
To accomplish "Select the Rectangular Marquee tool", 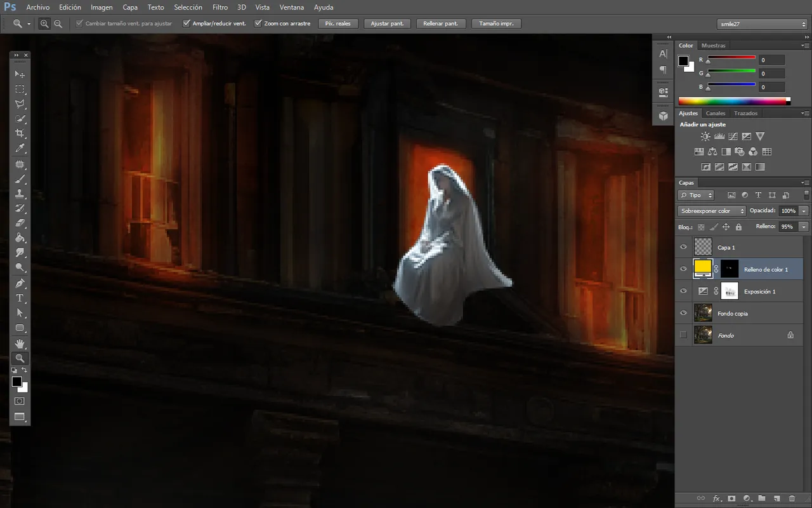I will [x=20, y=89].
